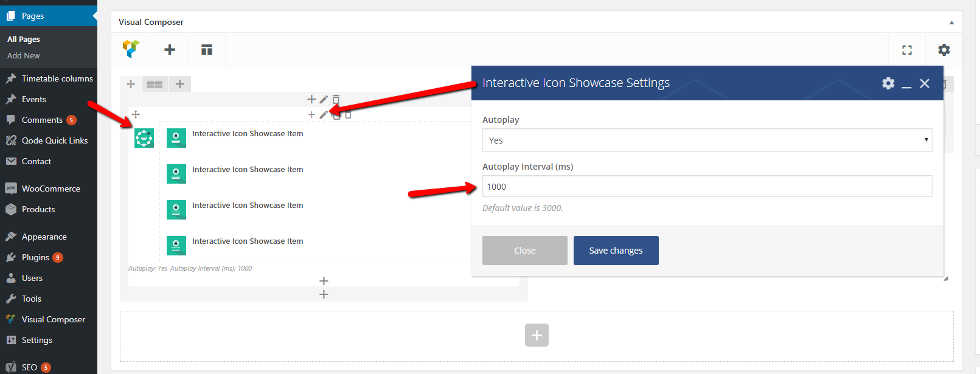Add a new row with the large plus box

[537, 335]
